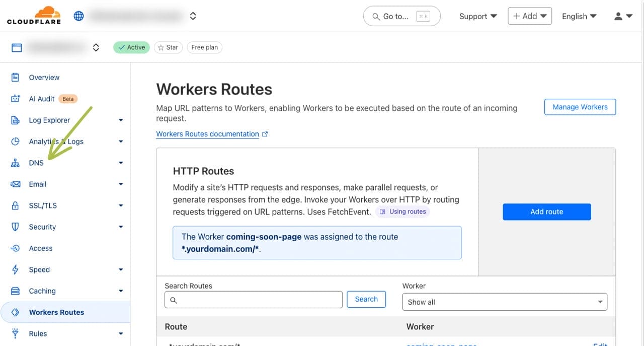Viewport: 644px width, 346px height.
Task: Open the user profile menu
Action: pyautogui.click(x=623, y=16)
